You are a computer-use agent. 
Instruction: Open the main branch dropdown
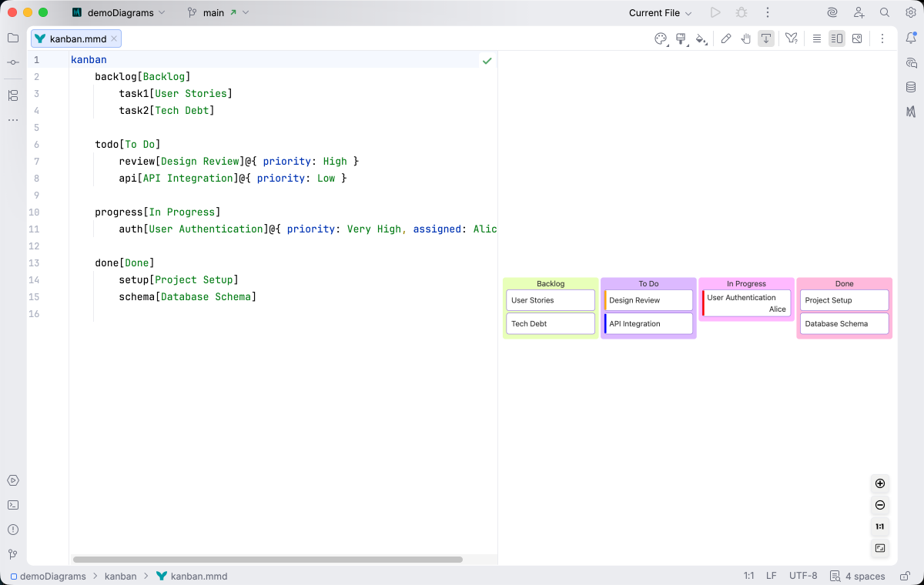(x=219, y=13)
